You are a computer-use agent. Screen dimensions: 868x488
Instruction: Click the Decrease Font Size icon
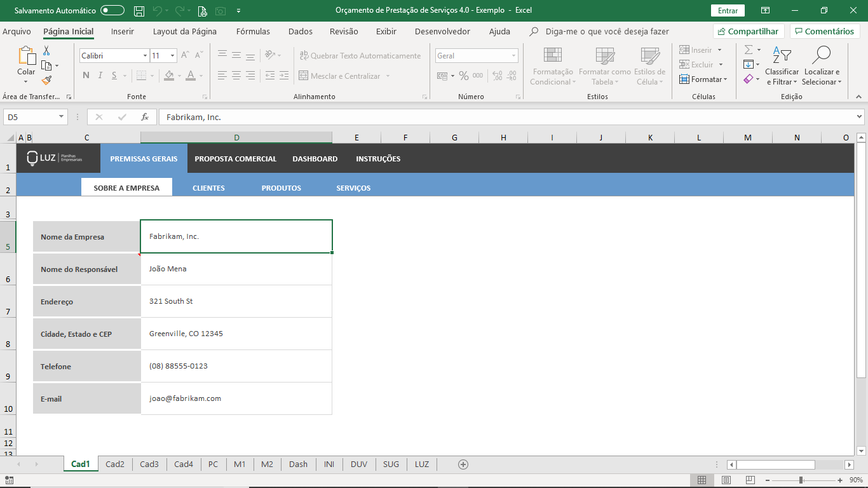[x=200, y=56]
